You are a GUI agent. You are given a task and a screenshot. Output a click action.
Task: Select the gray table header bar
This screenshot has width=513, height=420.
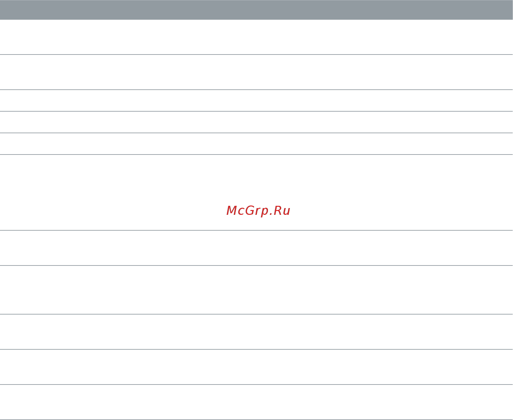click(256, 10)
